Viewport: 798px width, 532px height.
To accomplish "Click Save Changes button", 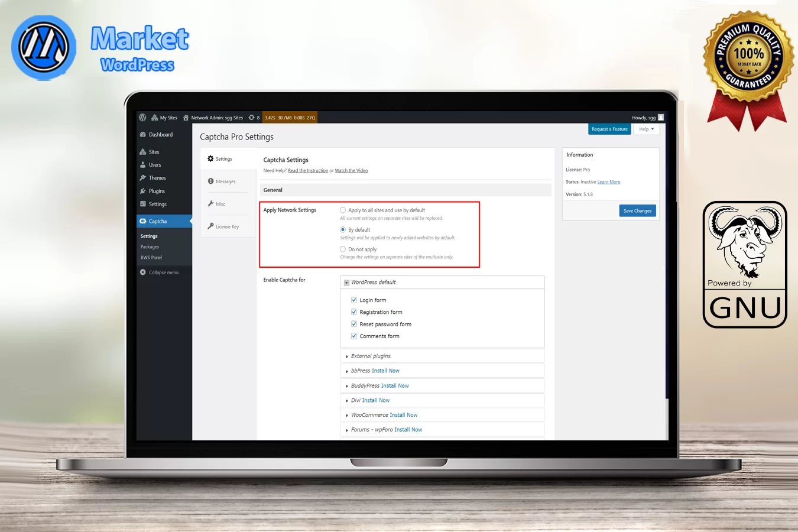I will [x=637, y=211].
